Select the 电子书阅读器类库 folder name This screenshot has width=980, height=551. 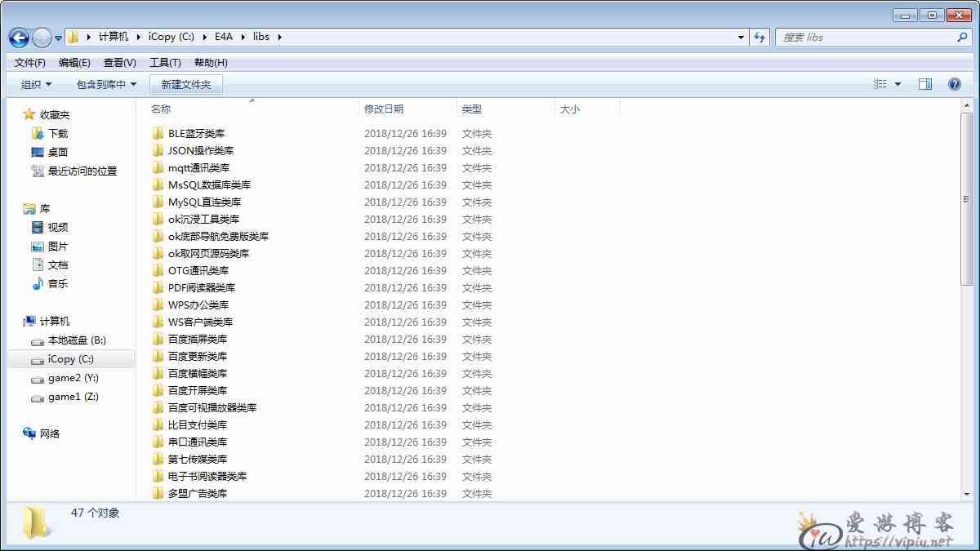pyautogui.click(x=207, y=476)
